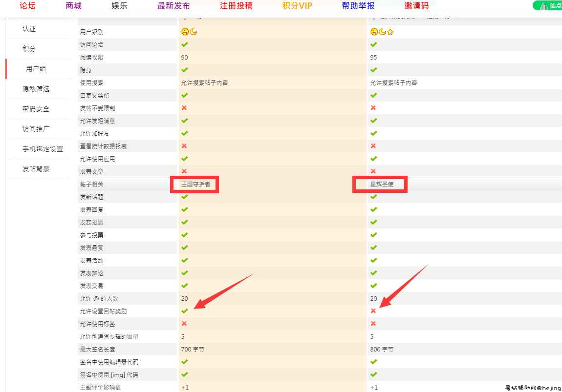The width and height of the screenshot is (562, 392).
Task: Click 发帖不受限制 red cross in 王国守护者 column
Action: 184,108
